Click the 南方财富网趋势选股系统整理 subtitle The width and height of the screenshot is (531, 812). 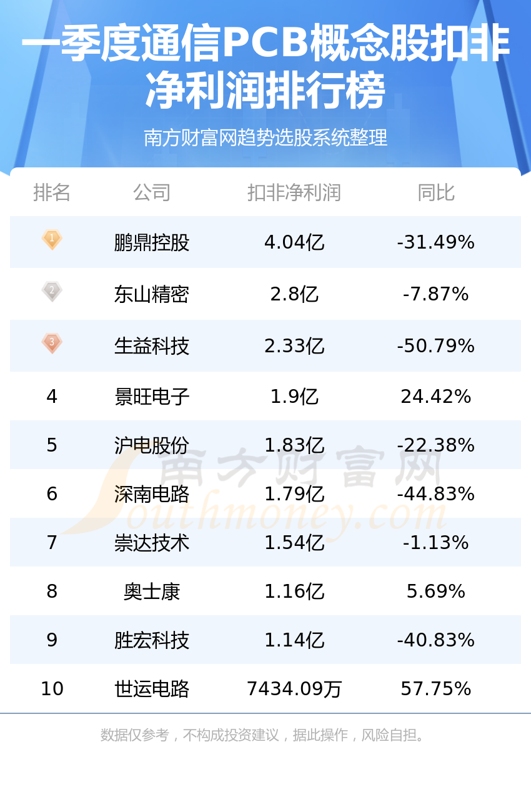[x=265, y=137]
